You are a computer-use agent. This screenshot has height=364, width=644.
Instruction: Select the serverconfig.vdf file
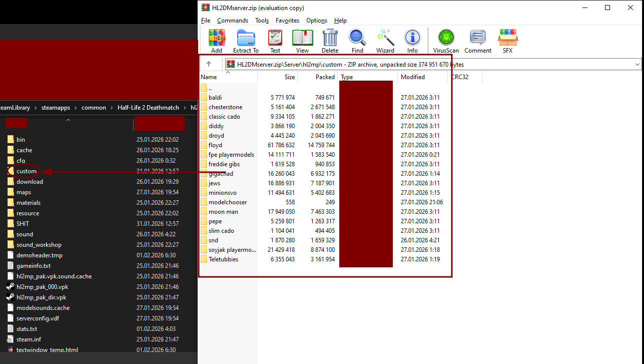pyautogui.click(x=37, y=318)
